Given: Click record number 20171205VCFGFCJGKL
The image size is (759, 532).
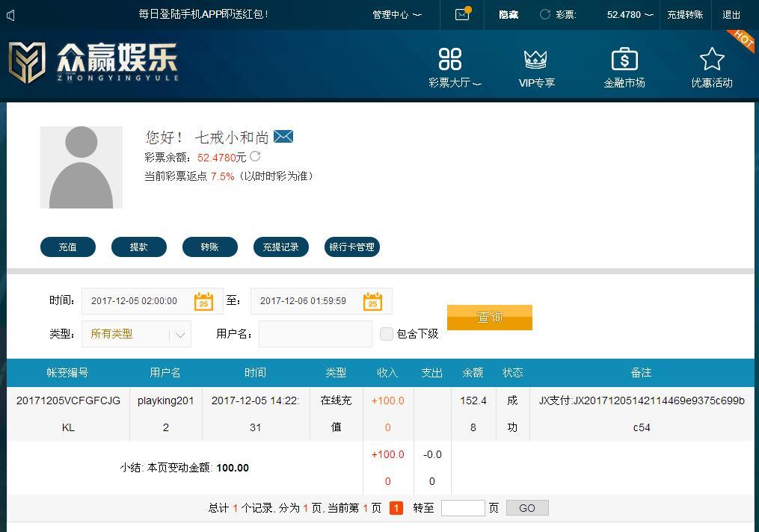Looking at the screenshot, I should pyautogui.click(x=68, y=414).
